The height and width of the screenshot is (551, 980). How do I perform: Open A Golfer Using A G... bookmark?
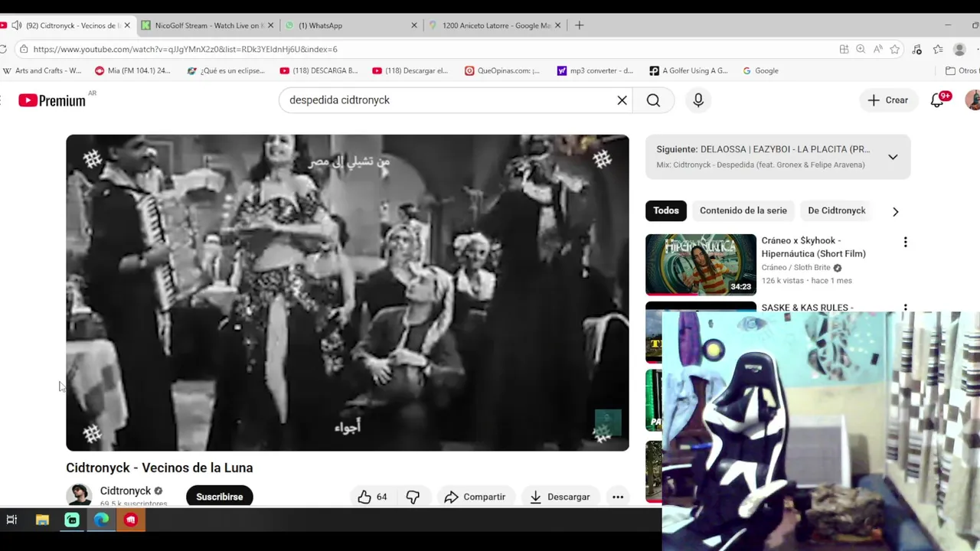click(x=688, y=70)
